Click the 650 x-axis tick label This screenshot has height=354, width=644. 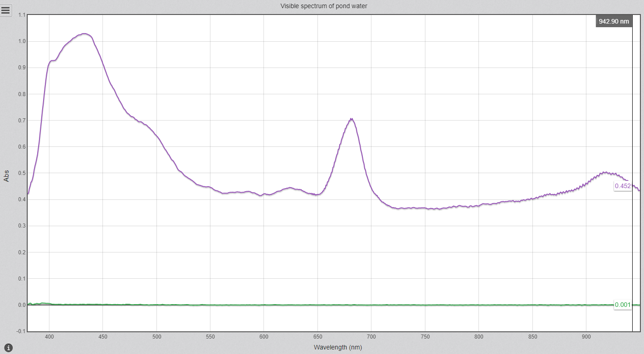pos(317,337)
